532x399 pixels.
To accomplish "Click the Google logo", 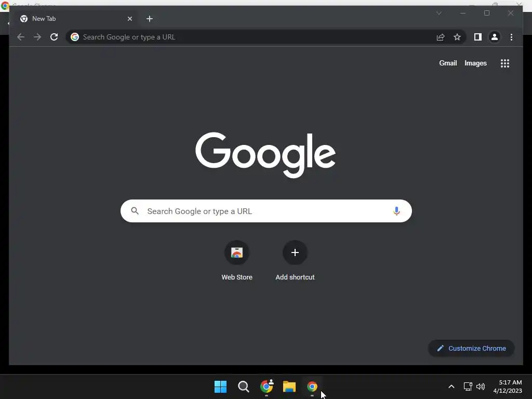I will point(265,155).
